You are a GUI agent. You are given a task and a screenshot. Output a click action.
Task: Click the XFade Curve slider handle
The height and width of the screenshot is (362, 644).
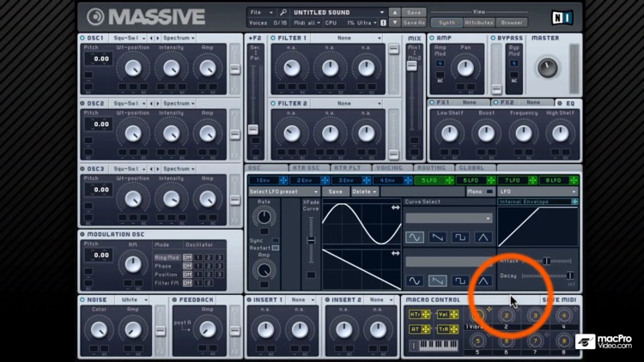[311, 240]
